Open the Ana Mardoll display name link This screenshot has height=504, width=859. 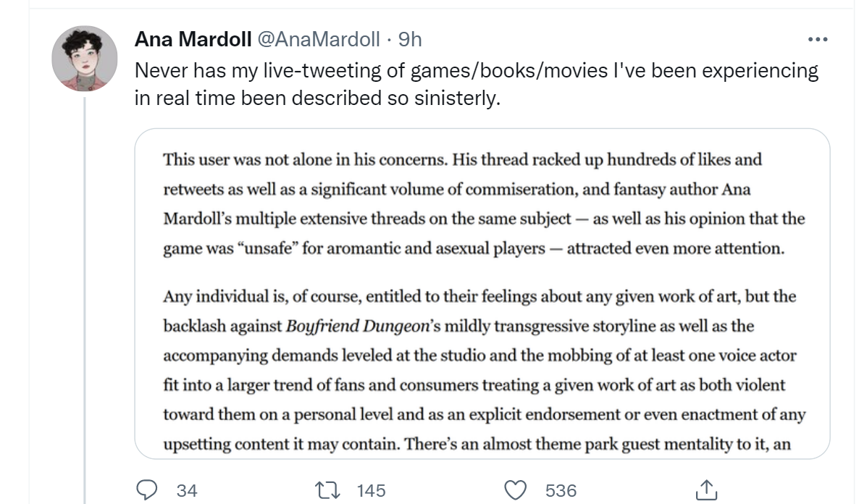point(193,39)
